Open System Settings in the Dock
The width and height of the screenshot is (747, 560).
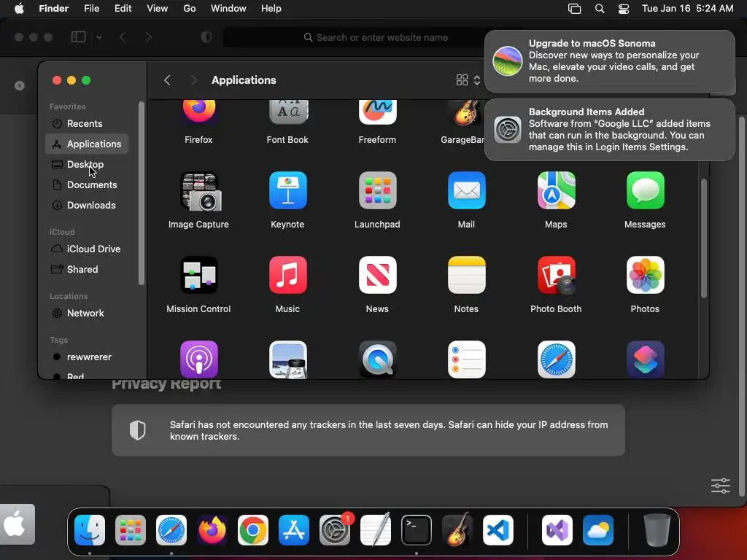[x=334, y=530]
